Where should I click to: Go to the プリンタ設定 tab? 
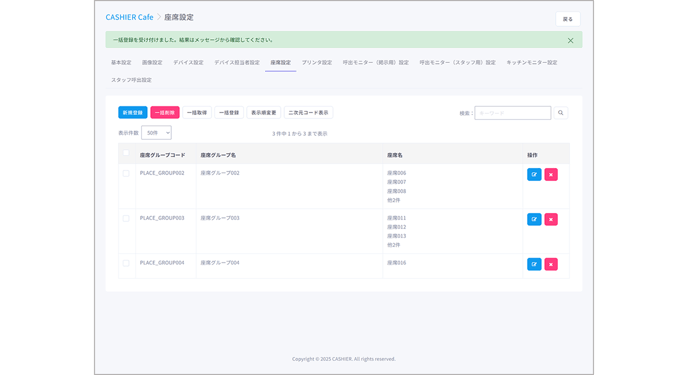coord(317,63)
